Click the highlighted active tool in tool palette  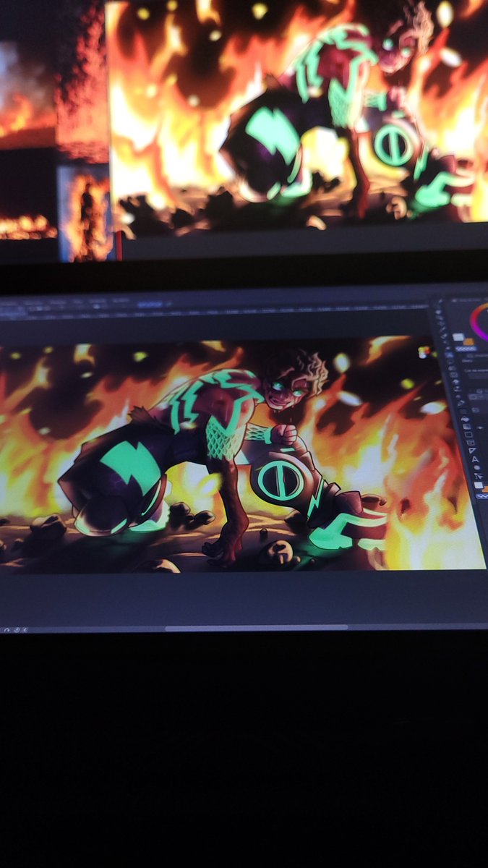click(449, 355)
